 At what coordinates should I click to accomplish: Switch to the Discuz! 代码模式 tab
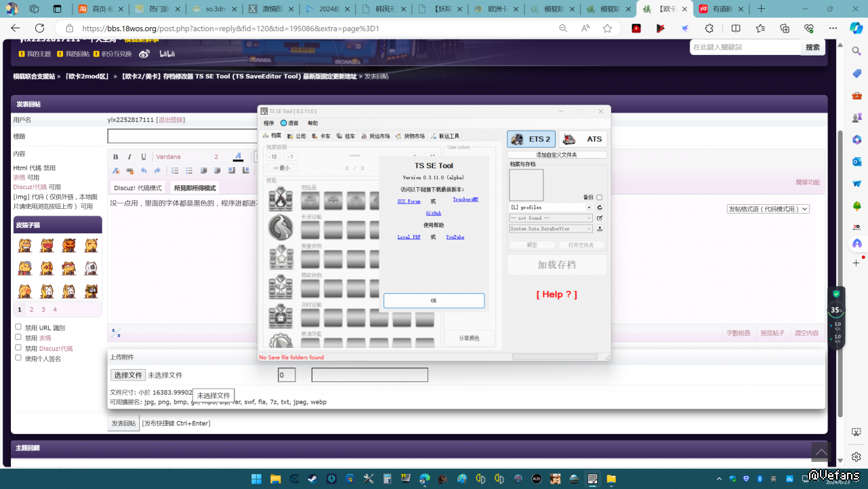pyautogui.click(x=138, y=188)
